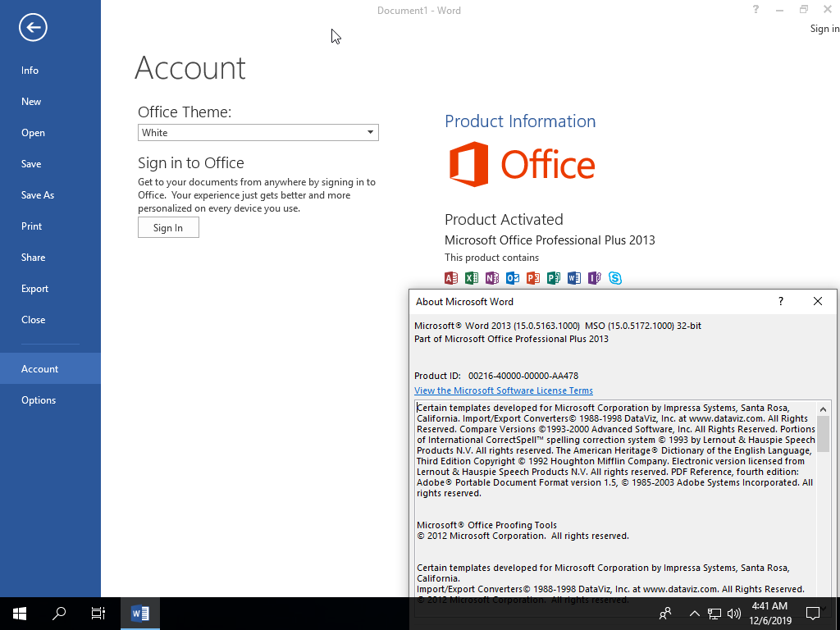Open taskbar Search magnifier
Screen dimensions: 840x630
[59, 614]
